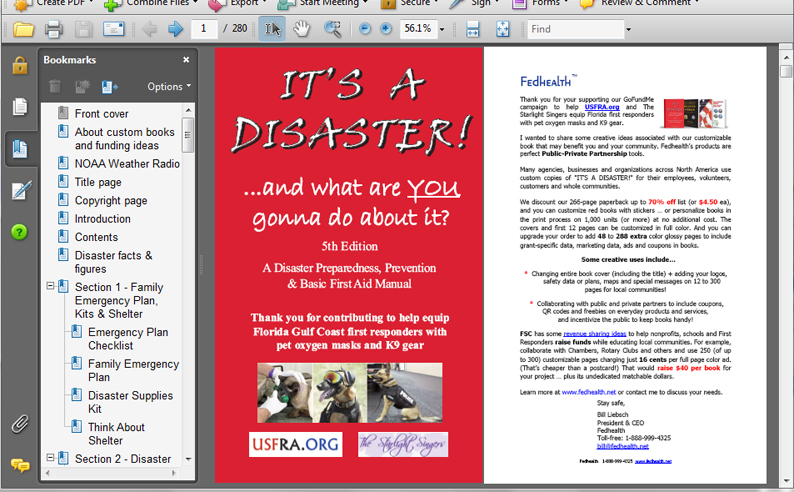Open Family Emergency Plan bookmark

[x=134, y=371]
